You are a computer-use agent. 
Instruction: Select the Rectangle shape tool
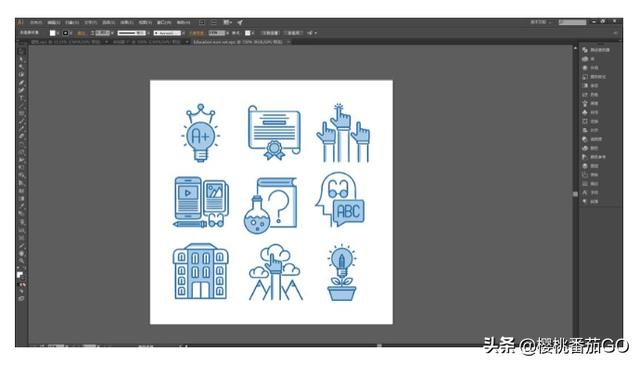[x=22, y=114]
